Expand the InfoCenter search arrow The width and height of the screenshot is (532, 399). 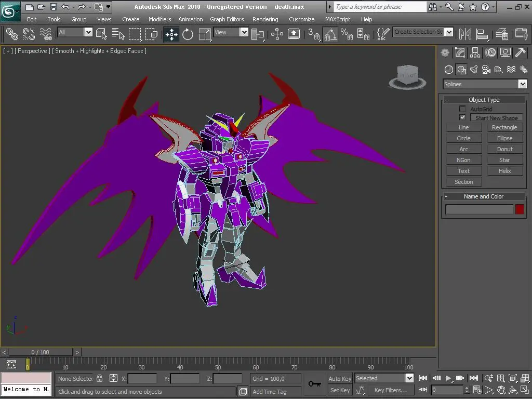point(329,7)
